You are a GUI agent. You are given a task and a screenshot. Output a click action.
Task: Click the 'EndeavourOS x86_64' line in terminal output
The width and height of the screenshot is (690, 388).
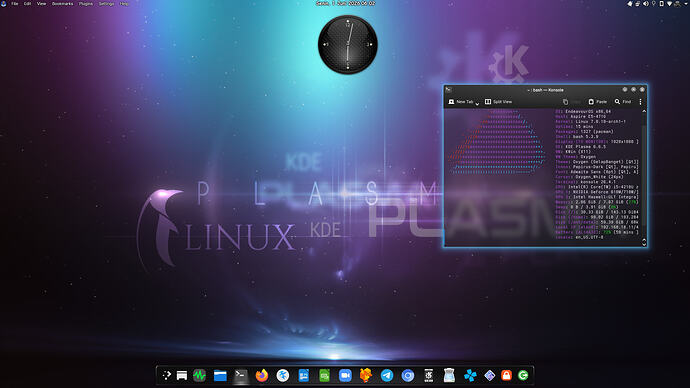pyautogui.click(x=583, y=112)
